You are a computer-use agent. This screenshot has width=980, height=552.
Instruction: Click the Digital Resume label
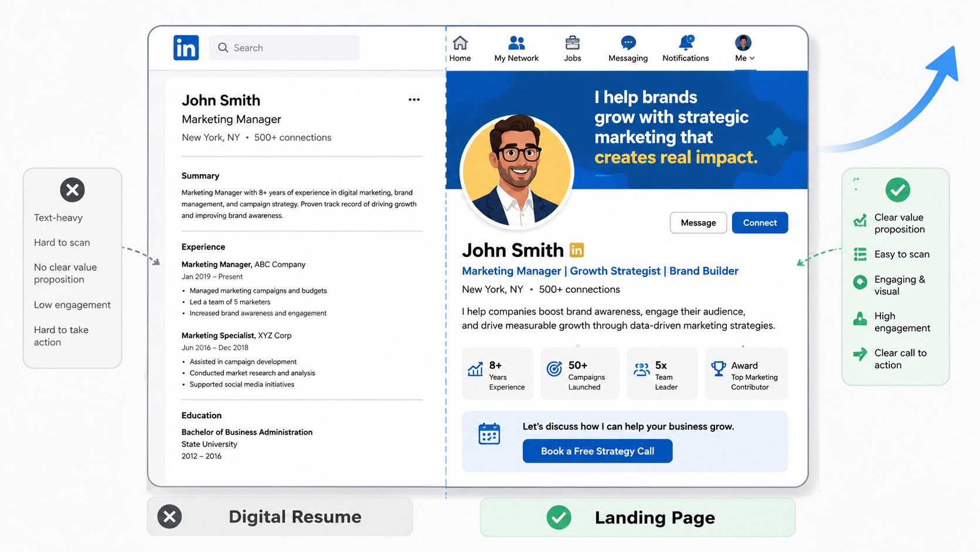pyautogui.click(x=295, y=517)
